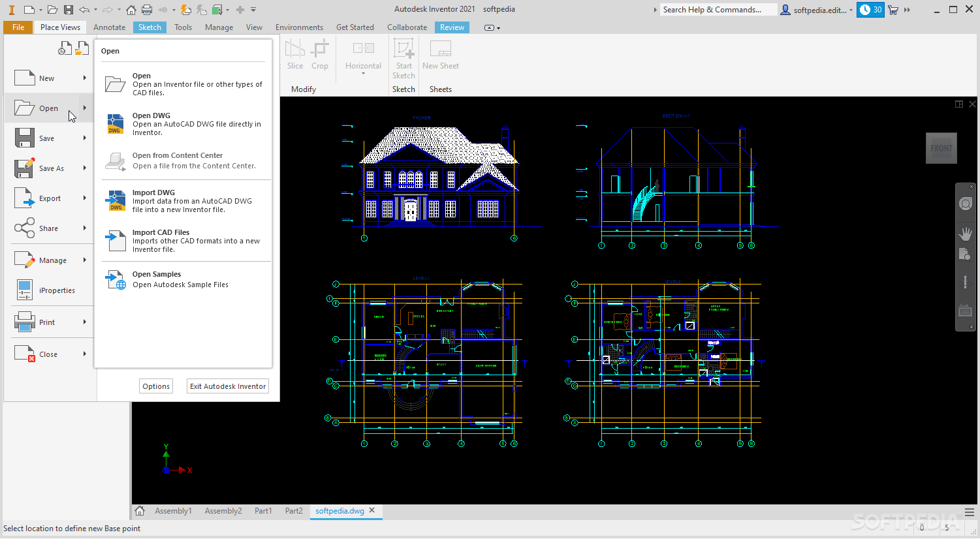
Task: Click the Open DWG file icon
Action: pyautogui.click(x=116, y=124)
